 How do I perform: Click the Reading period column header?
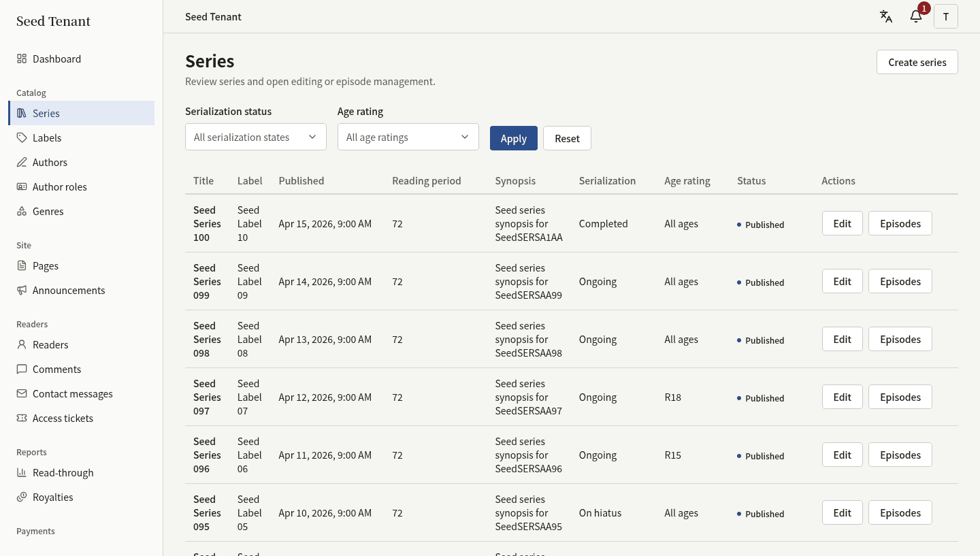(427, 181)
